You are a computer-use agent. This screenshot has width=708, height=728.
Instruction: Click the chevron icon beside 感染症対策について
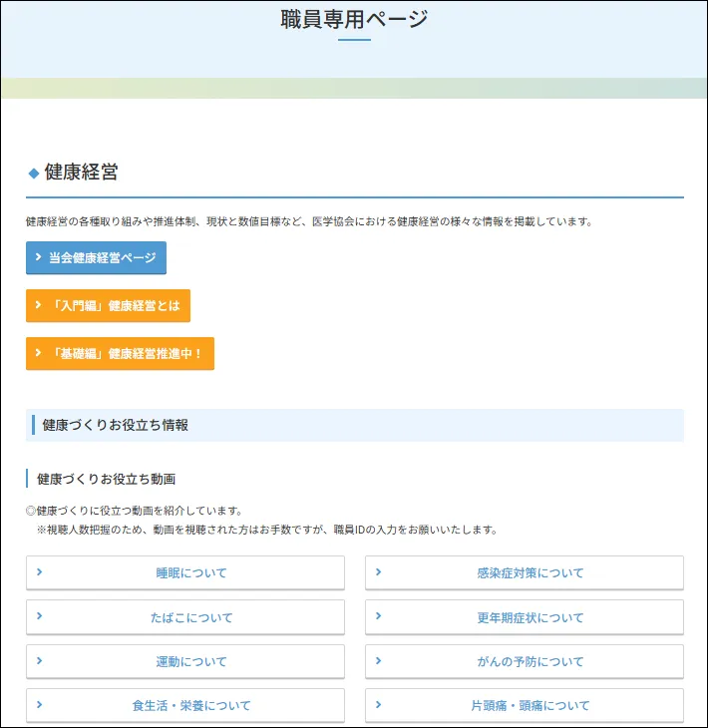point(378,572)
